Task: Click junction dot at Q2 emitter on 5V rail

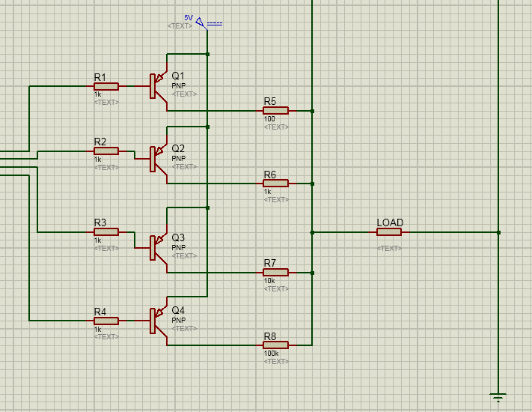Action: [208, 127]
